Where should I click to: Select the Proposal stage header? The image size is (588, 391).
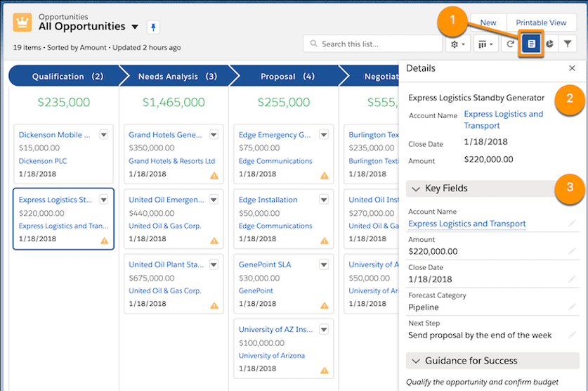coord(287,76)
